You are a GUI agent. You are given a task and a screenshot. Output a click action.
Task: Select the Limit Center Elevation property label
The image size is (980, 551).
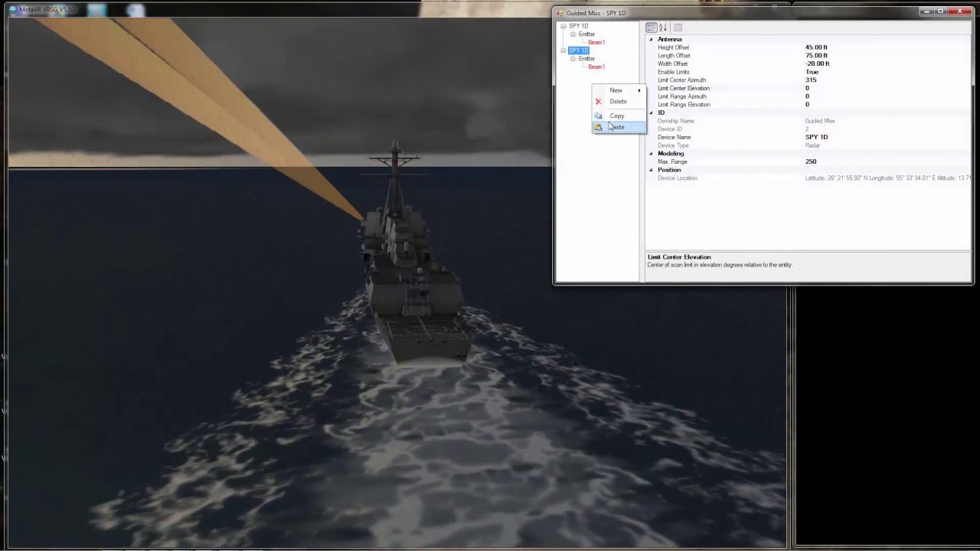click(x=684, y=88)
